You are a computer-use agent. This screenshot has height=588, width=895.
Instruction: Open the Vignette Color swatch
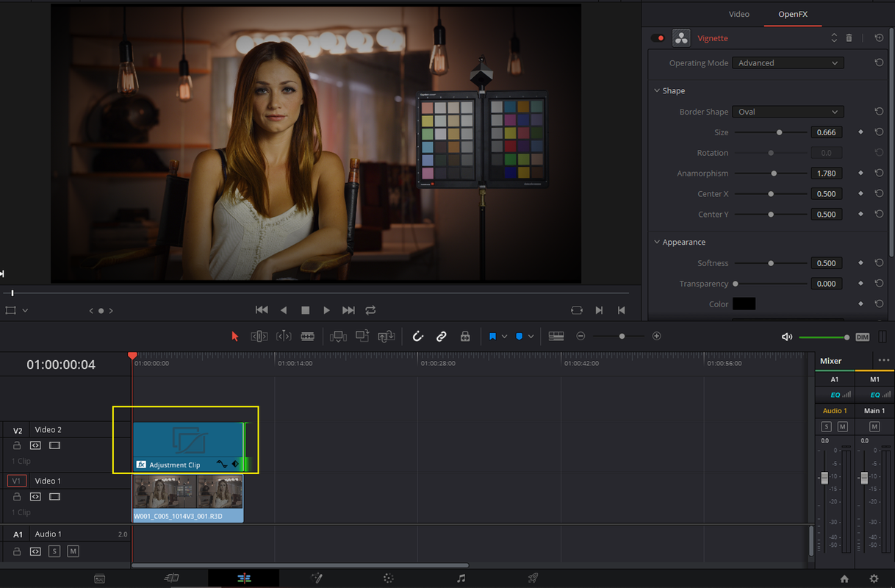click(744, 304)
